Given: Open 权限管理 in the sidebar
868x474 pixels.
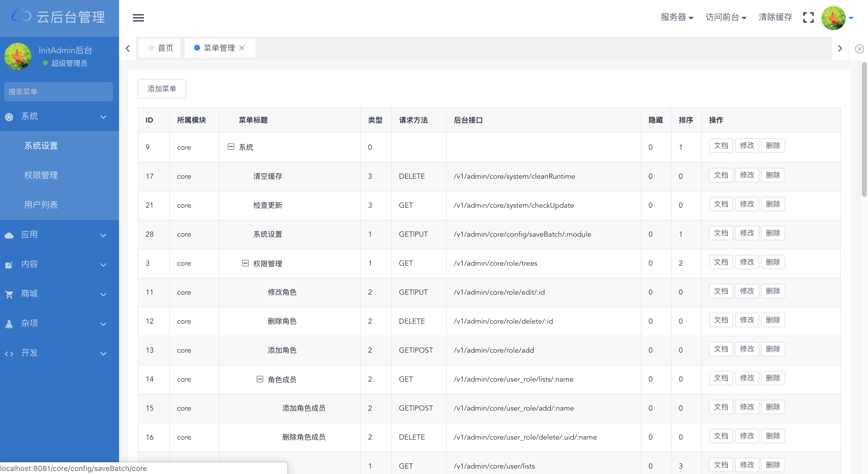Looking at the screenshot, I should pos(41,175).
